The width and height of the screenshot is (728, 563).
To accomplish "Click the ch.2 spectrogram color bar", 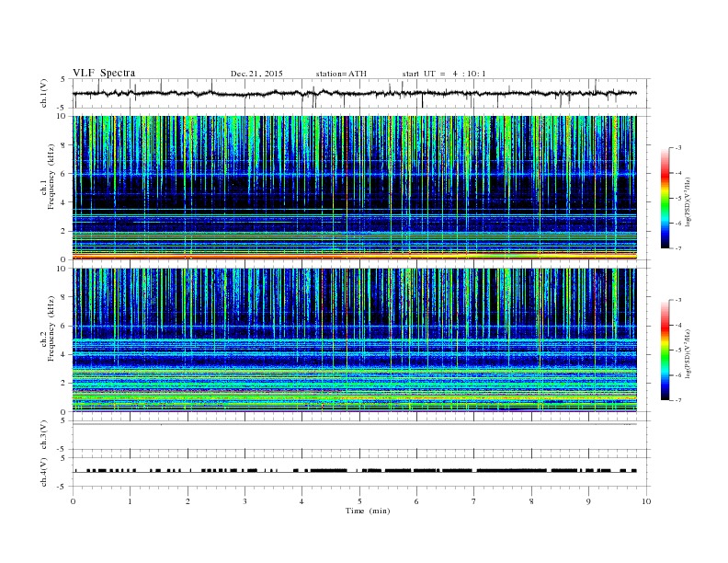I will (665, 350).
